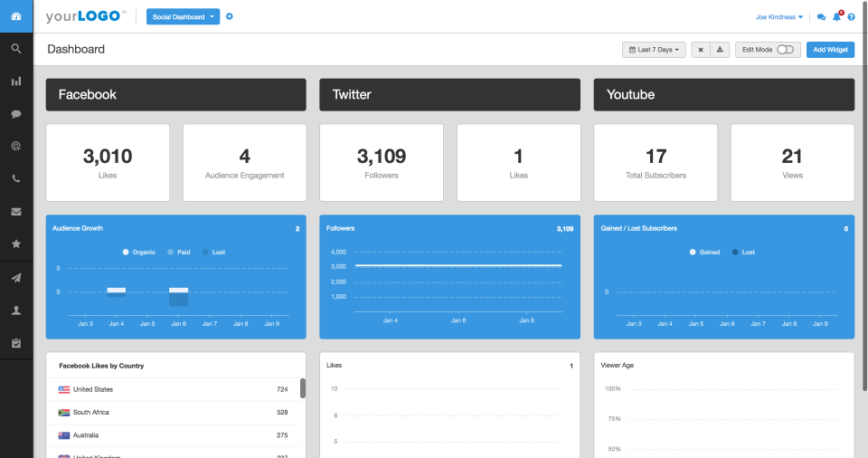Open the paper plane sidebar icon
This screenshot has height=458, width=868.
click(16, 278)
